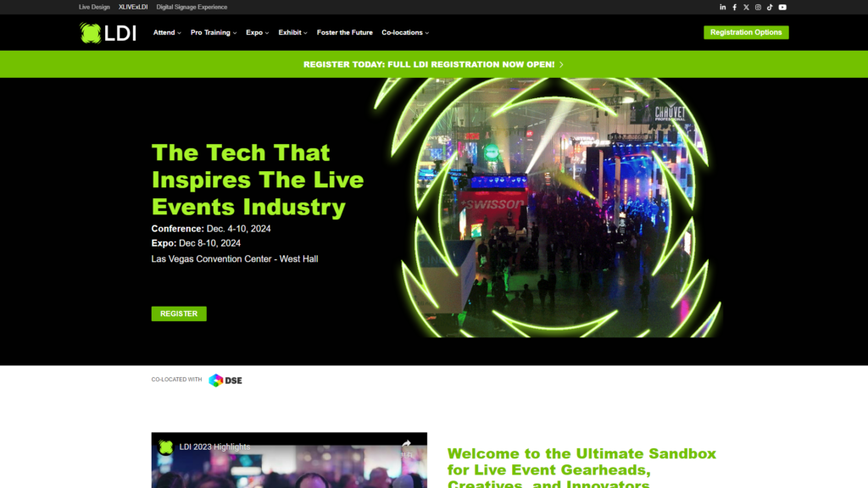Viewport: 868px width, 488px height.
Task: Open the TikTok social icon
Action: [770, 7]
